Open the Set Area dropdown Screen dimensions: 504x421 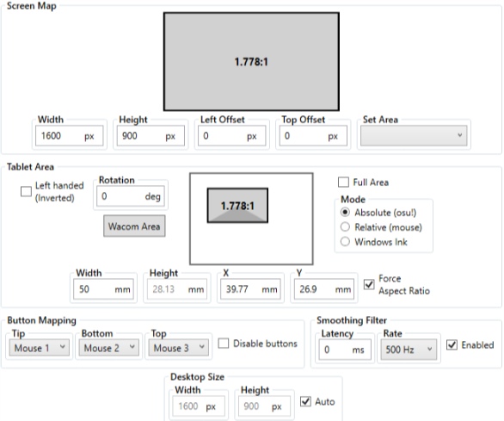coord(414,135)
